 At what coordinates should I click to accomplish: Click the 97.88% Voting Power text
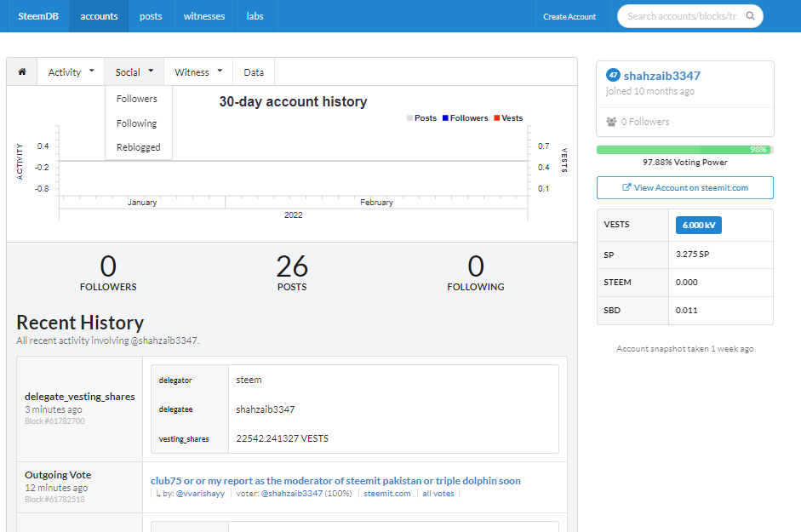click(685, 162)
